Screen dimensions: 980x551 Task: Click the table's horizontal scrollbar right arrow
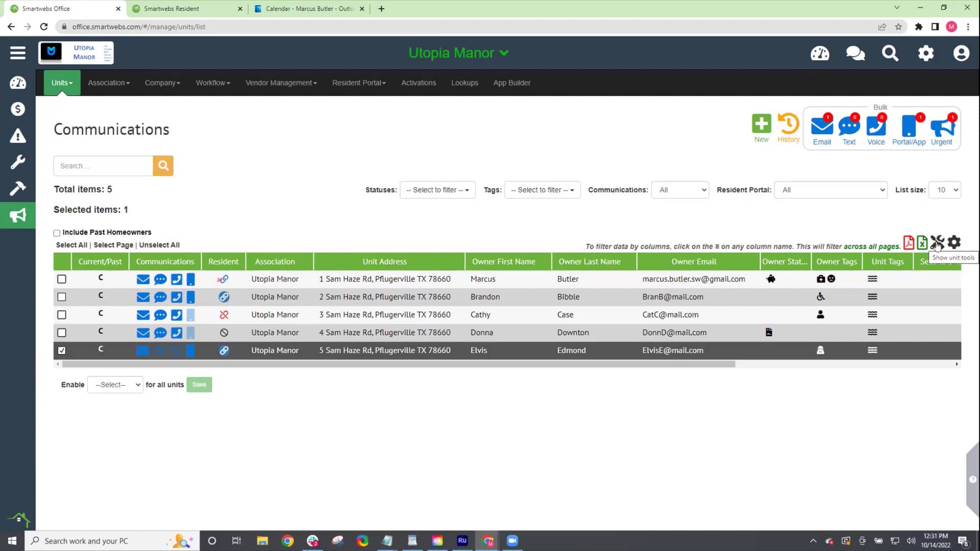click(x=957, y=364)
